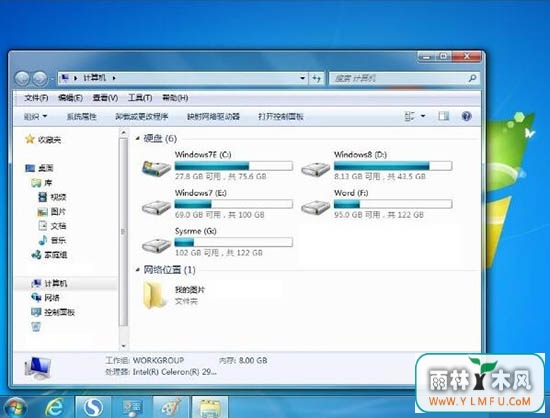Viewport: 550px width, 418px height.
Task: Click 映射网络驱动器 in the toolbar
Action: (x=213, y=116)
